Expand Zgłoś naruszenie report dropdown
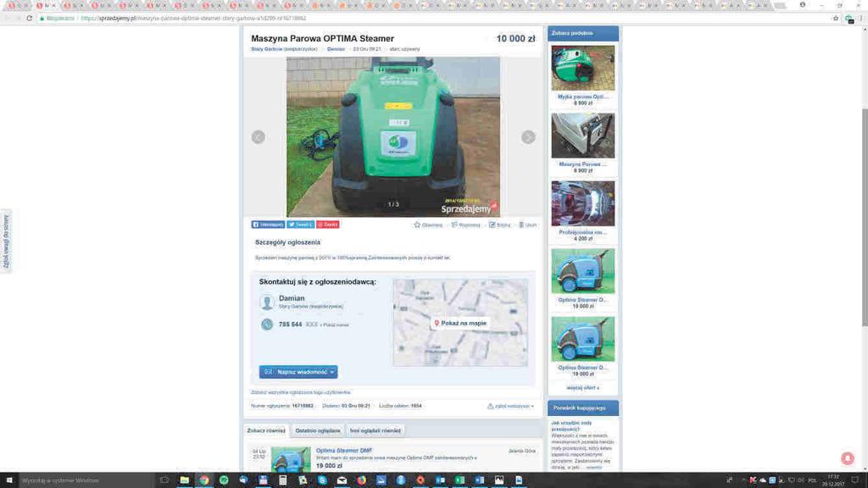 [510, 406]
